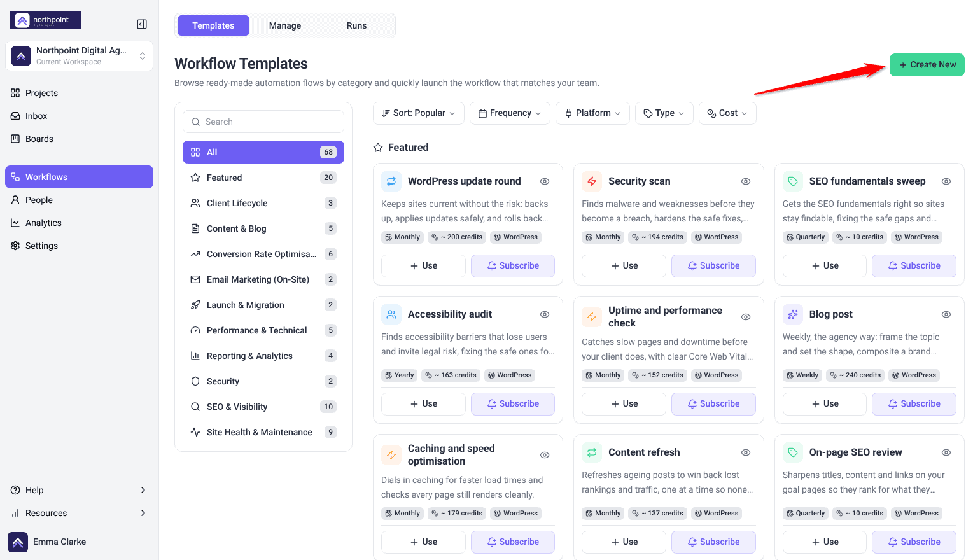Open the Inbox
Screen dimensions: 980x560
pyautogui.click(x=79, y=116)
